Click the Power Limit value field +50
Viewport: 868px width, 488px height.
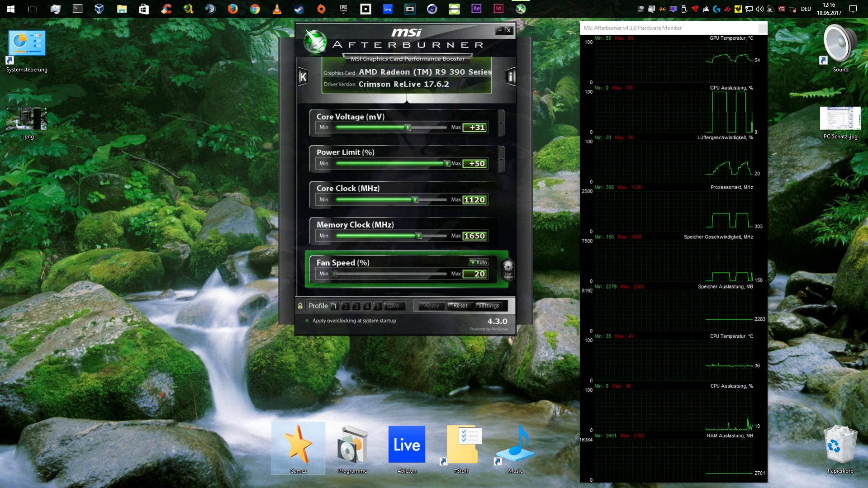click(x=475, y=164)
